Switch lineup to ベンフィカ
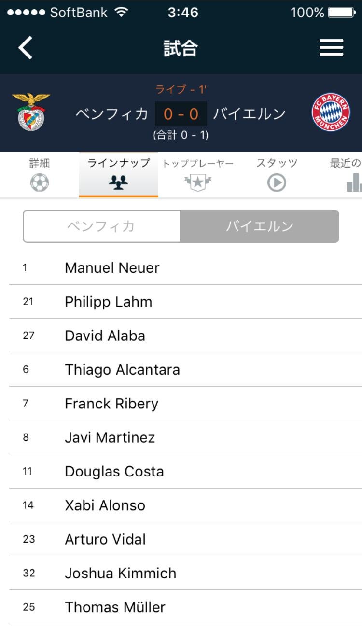The width and height of the screenshot is (362, 644). point(101,226)
